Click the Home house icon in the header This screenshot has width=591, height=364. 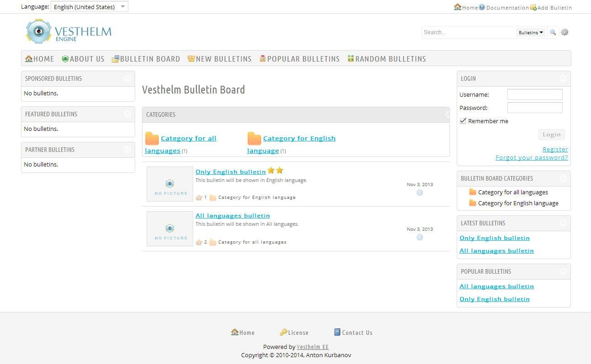click(x=457, y=7)
